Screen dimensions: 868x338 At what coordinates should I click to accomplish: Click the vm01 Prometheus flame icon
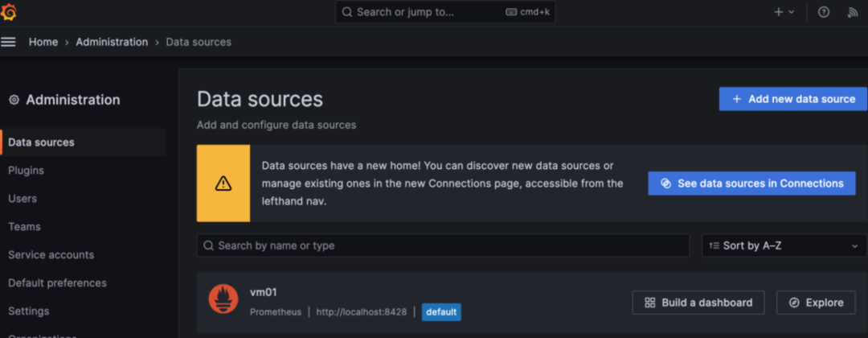pyautogui.click(x=223, y=299)
